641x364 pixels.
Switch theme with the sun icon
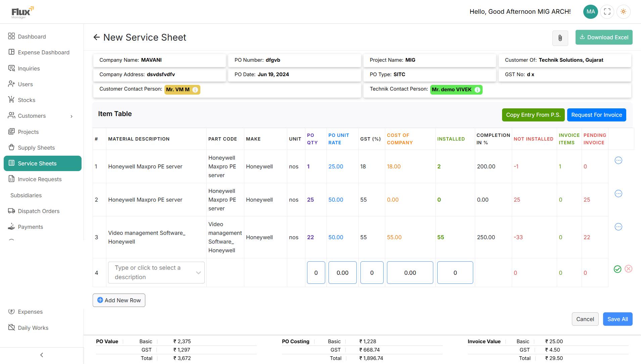tap(623, 12)
